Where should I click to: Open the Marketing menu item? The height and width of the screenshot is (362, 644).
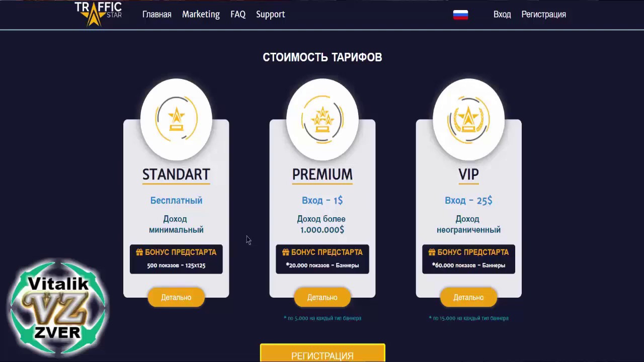coord(201,15)
